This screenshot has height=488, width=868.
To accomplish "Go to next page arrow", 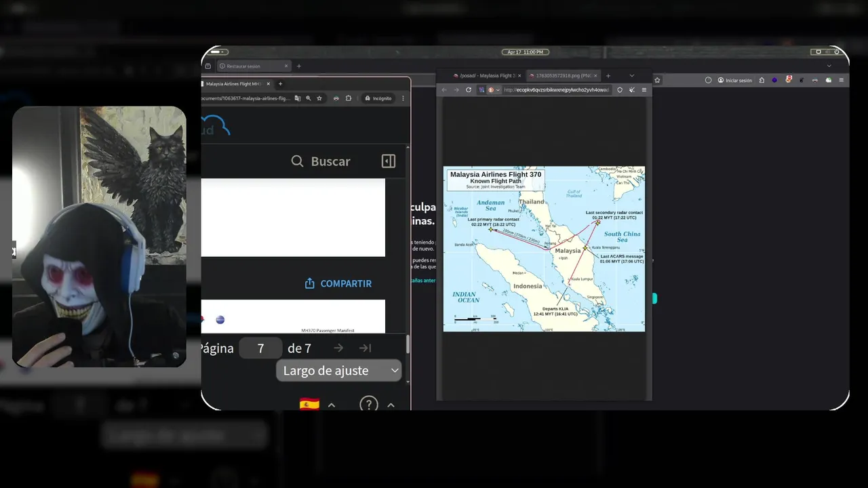I will [338, 348].
